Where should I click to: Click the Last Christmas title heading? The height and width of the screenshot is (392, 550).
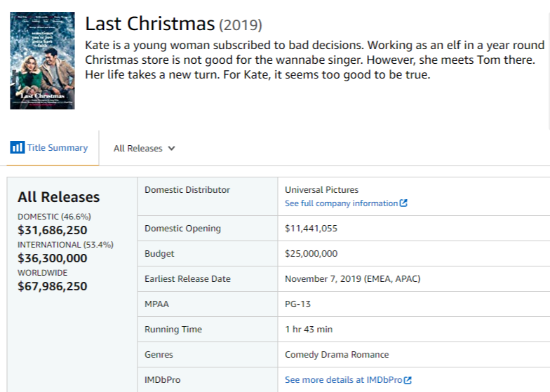tap(150, 24)
